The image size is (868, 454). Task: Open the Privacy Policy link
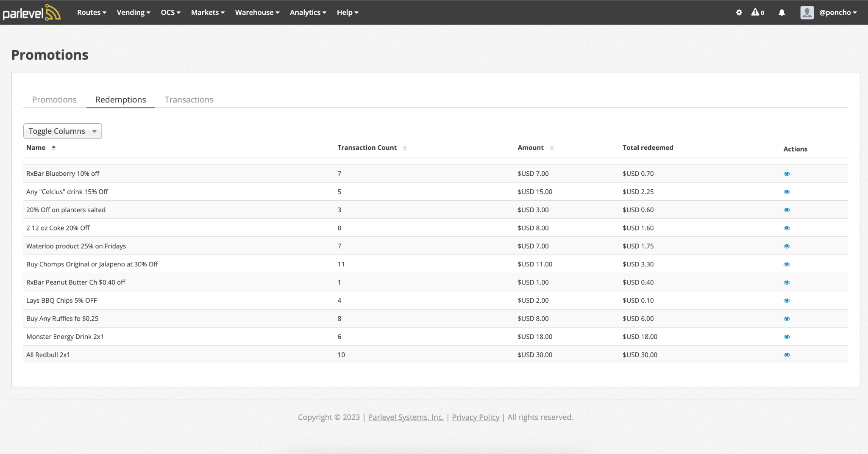tap(476, 417)
